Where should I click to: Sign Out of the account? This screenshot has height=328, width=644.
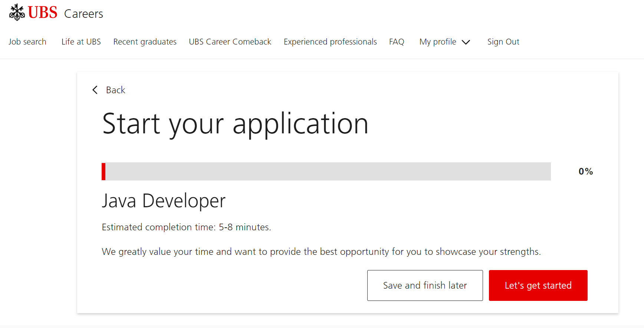click(x=503, y=42)
